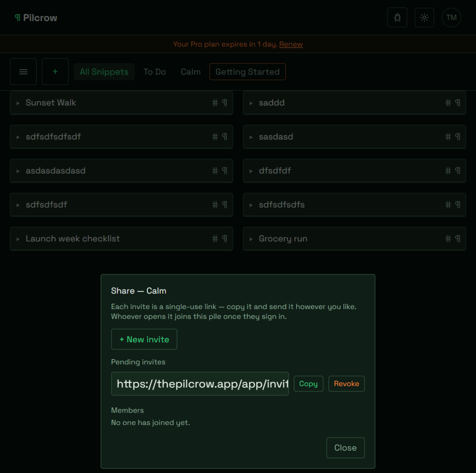This screenshot has height=473, width=476.
Task: Click pilcrow icon on Grocery run
Action: (x=458, y=239)
